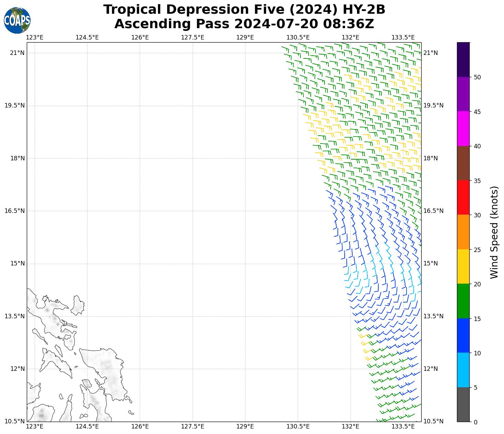Select the yellow 20–25 knots colorbar band
The height and width of the screenshot is (434, 504).
(463, 266)
